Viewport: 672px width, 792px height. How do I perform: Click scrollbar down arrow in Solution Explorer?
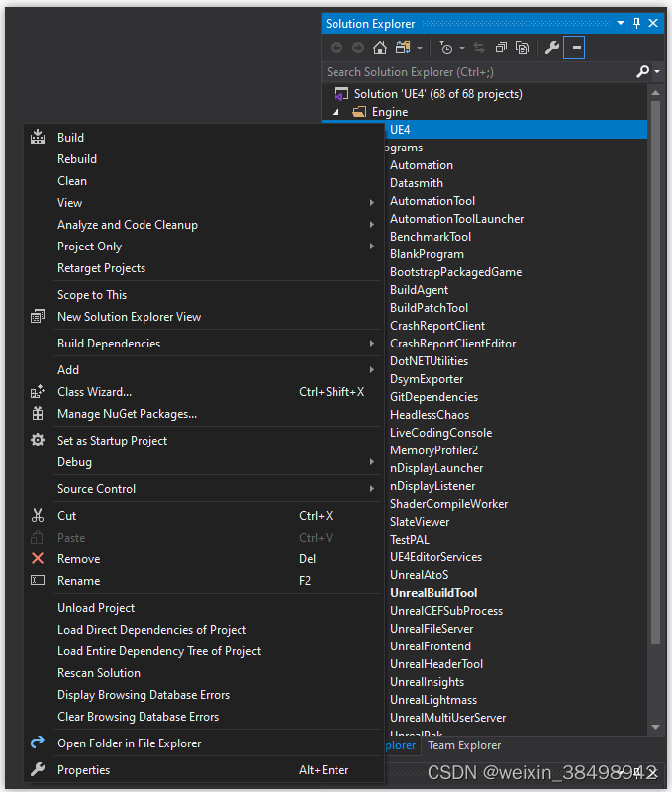[655, 727]
